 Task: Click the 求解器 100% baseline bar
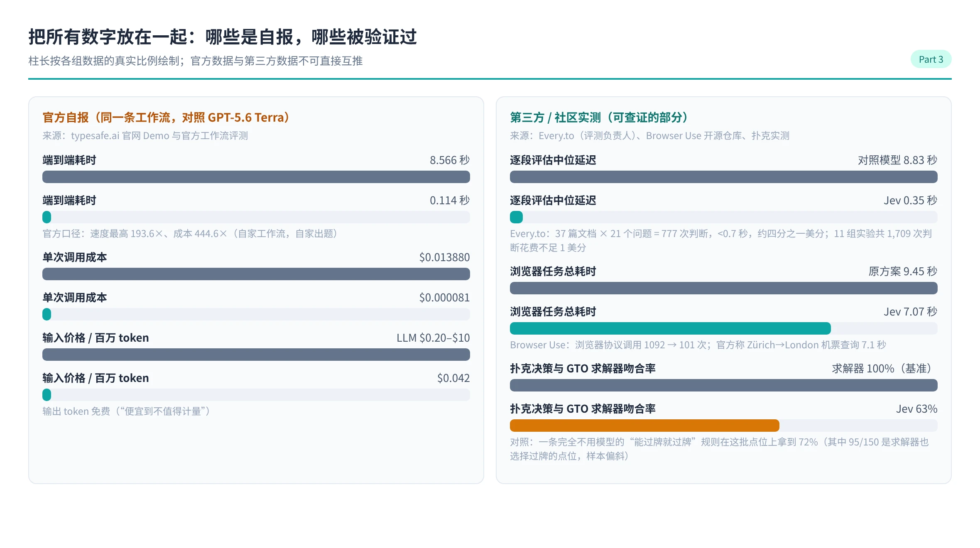click(724, 385)
